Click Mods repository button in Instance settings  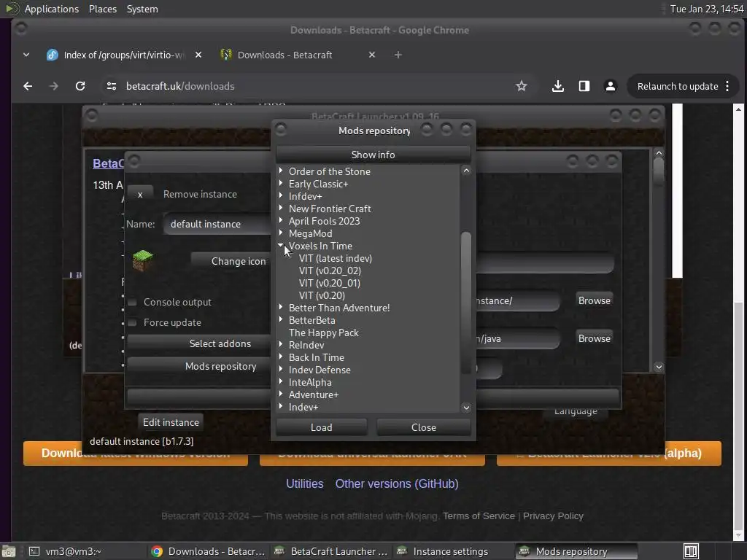pyautogui.click(x=198, y=367)
